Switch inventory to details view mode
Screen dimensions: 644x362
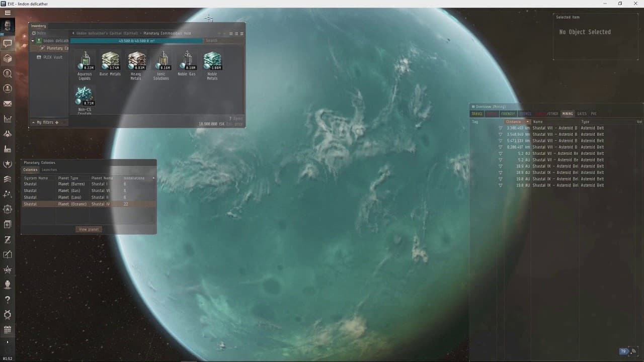tap(236, 34)
